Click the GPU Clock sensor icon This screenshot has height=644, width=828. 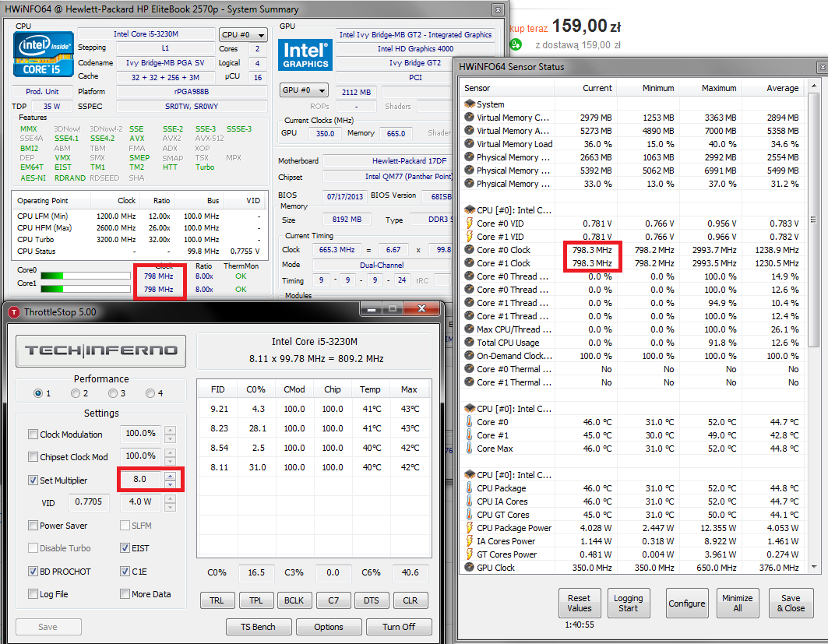470,568
